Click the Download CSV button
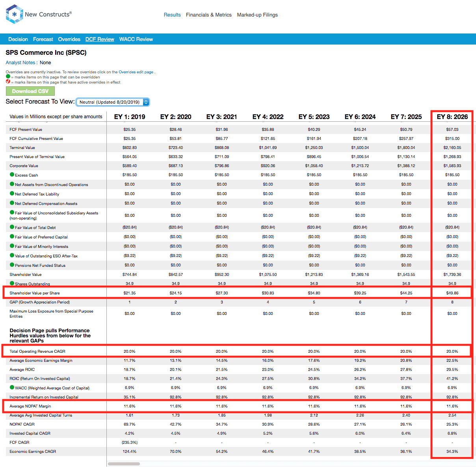This screenshot has height=469, width=476. tap(30, 91)
